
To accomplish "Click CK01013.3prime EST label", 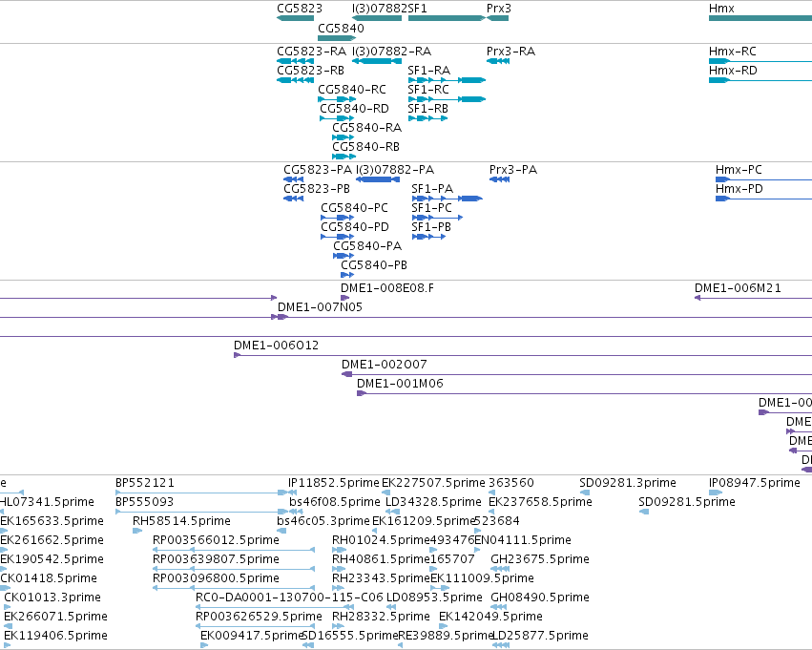I will [x=52, y=598].
